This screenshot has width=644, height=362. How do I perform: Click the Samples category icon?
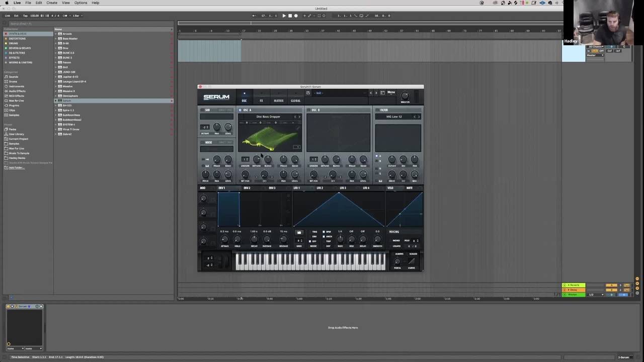point(6,115)
